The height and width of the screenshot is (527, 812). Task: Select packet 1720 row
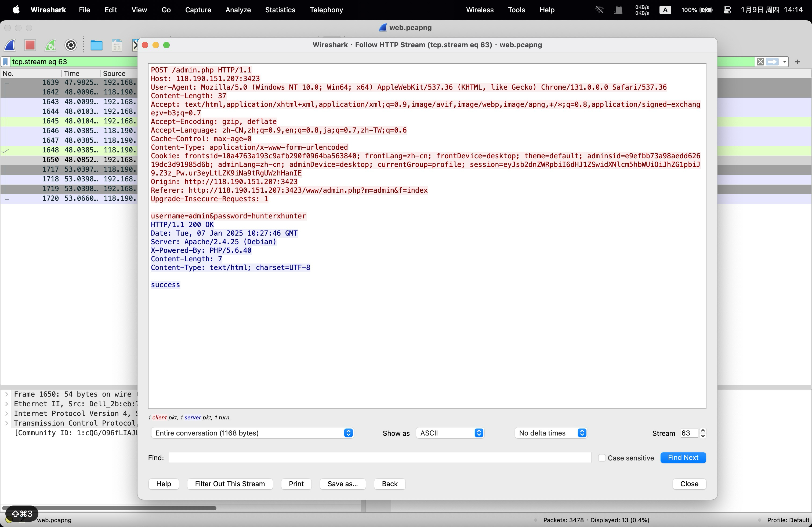click(x=68, y=198)
